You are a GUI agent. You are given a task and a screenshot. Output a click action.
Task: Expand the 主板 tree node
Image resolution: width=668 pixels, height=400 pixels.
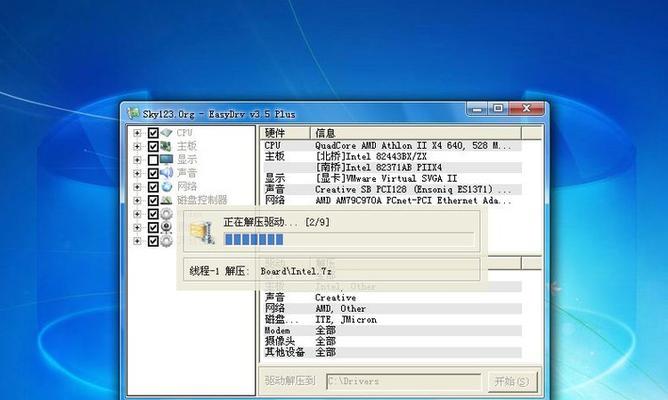coord(137,147)
